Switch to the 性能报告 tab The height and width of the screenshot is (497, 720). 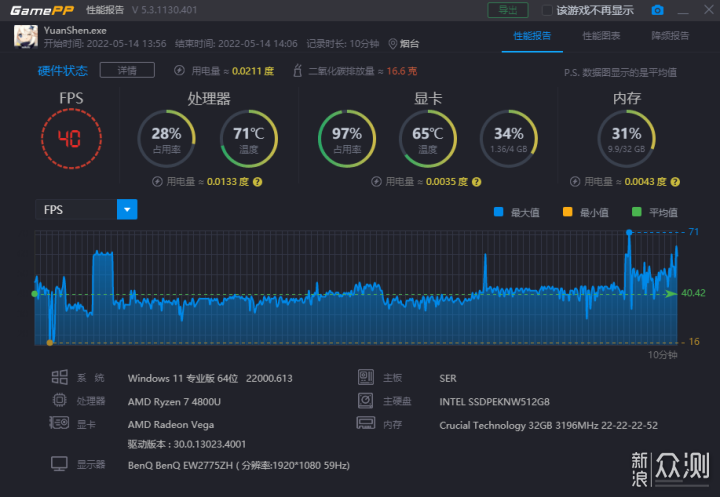[x=532, y=36]
